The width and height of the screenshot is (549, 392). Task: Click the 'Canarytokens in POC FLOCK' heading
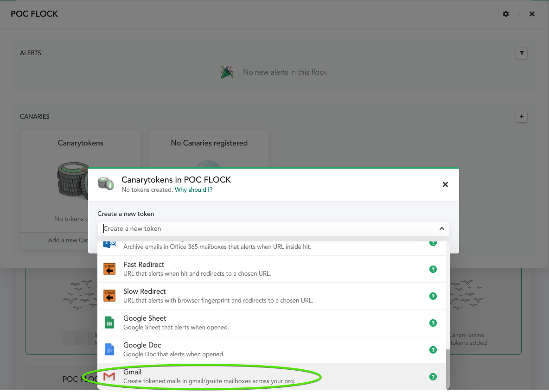pos(176,180)
